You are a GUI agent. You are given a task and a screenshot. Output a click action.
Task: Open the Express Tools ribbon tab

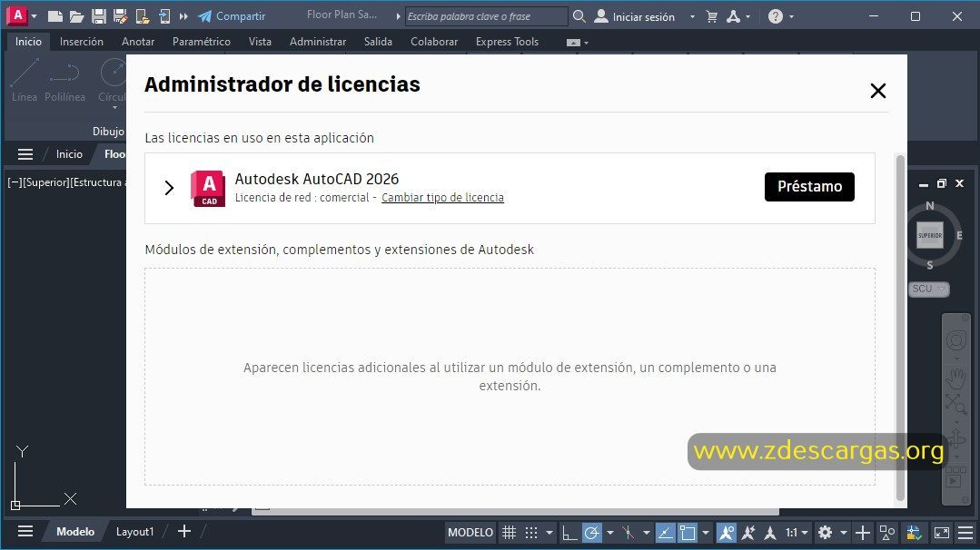[x=507, y=41]
